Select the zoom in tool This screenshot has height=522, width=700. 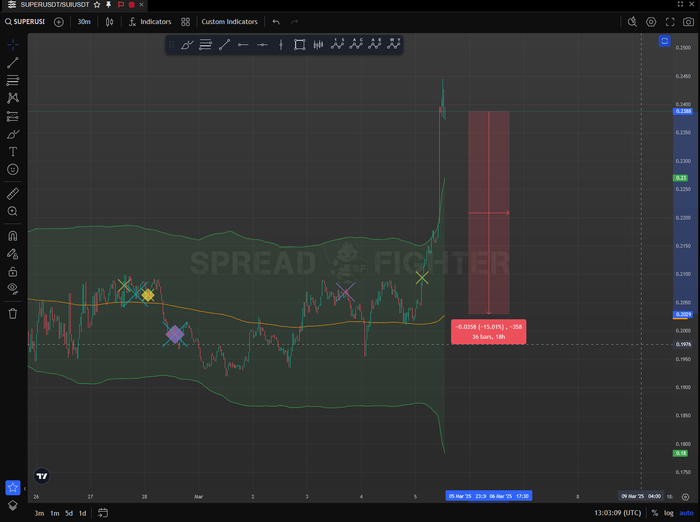pos(13,211)
